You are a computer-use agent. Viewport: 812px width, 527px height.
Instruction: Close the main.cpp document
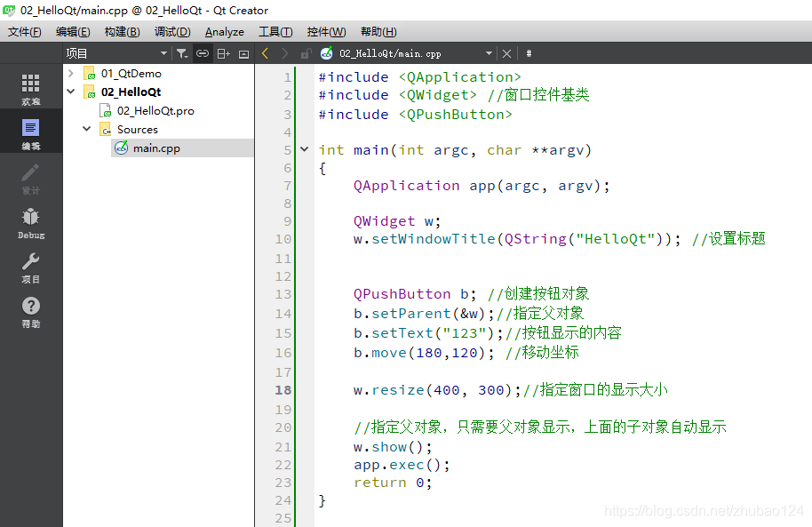(x=507, y=53)
